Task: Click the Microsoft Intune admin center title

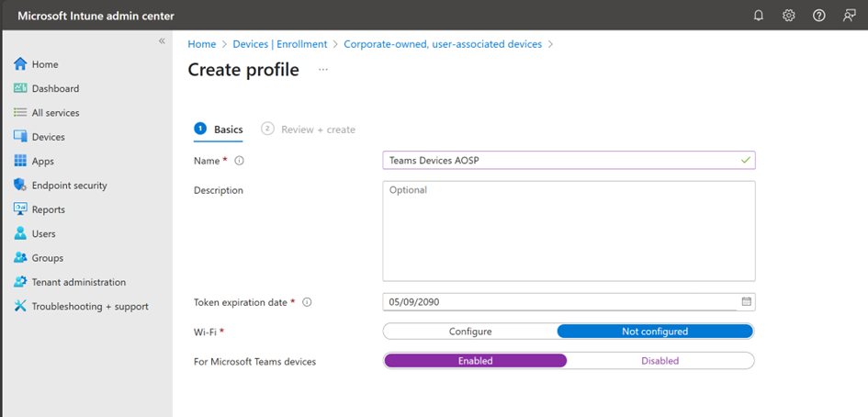Action: [96, 16]
